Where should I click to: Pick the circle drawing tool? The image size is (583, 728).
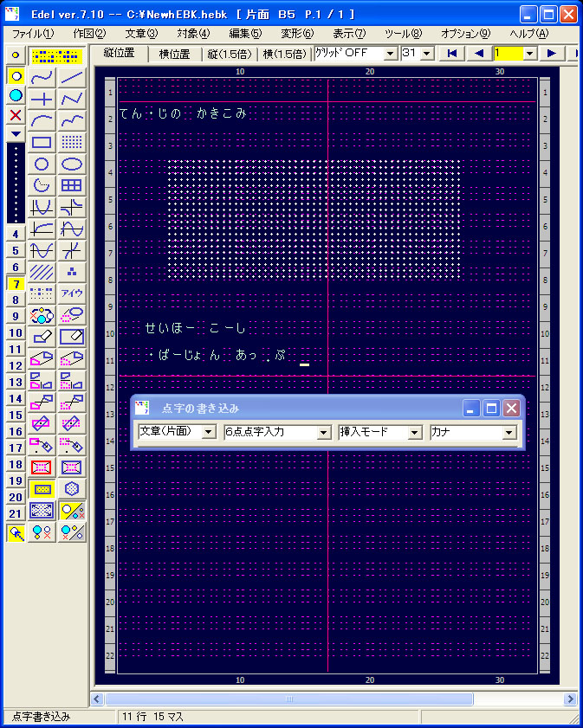(42, 164)
